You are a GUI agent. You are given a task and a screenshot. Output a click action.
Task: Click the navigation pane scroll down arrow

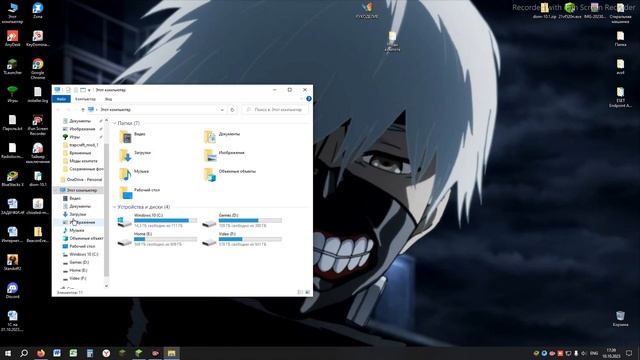[x=107, y=286]
